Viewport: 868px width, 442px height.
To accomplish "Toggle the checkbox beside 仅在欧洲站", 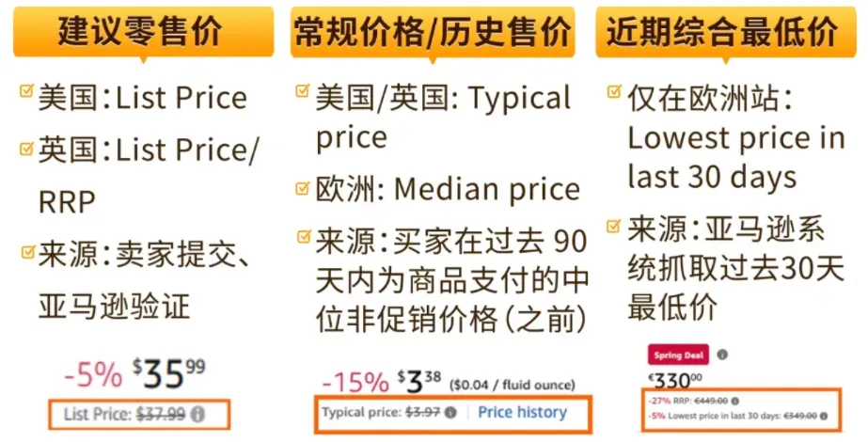I will [x=614, y=91].
